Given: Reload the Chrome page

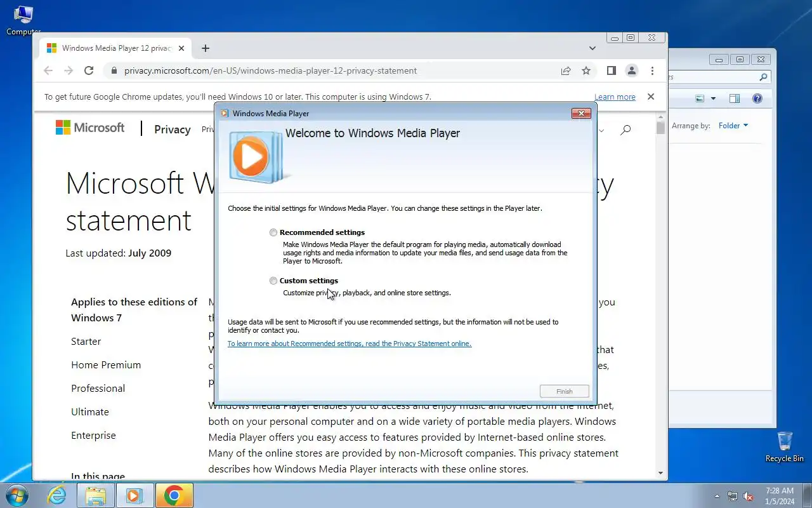Looking at the screenshot, I should point(89,70).
